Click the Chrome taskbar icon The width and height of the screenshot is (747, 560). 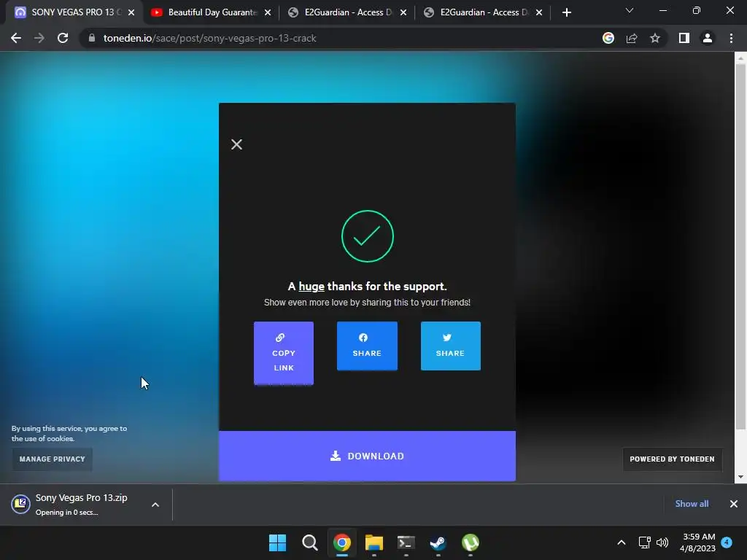tap(341, 542)
